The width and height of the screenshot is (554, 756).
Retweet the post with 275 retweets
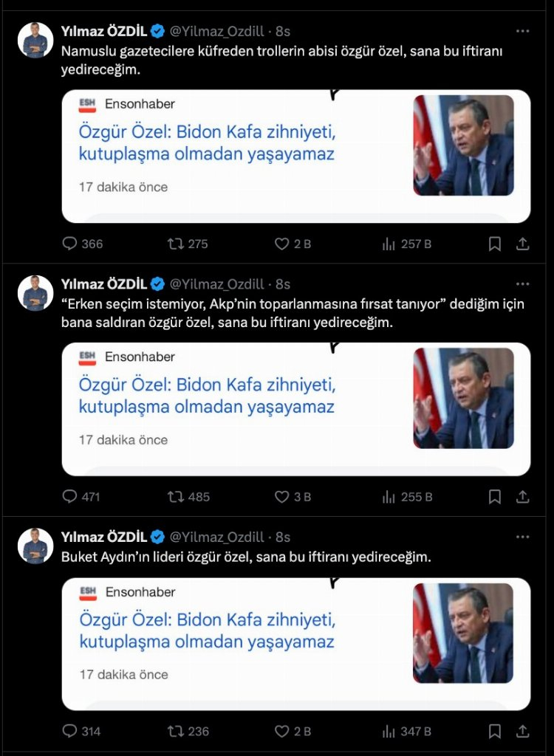click(176, 244)
